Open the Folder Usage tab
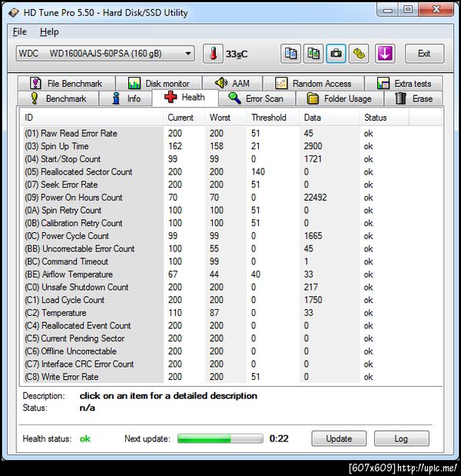This screenshot has width=461, height=476. tap(340, 98)
